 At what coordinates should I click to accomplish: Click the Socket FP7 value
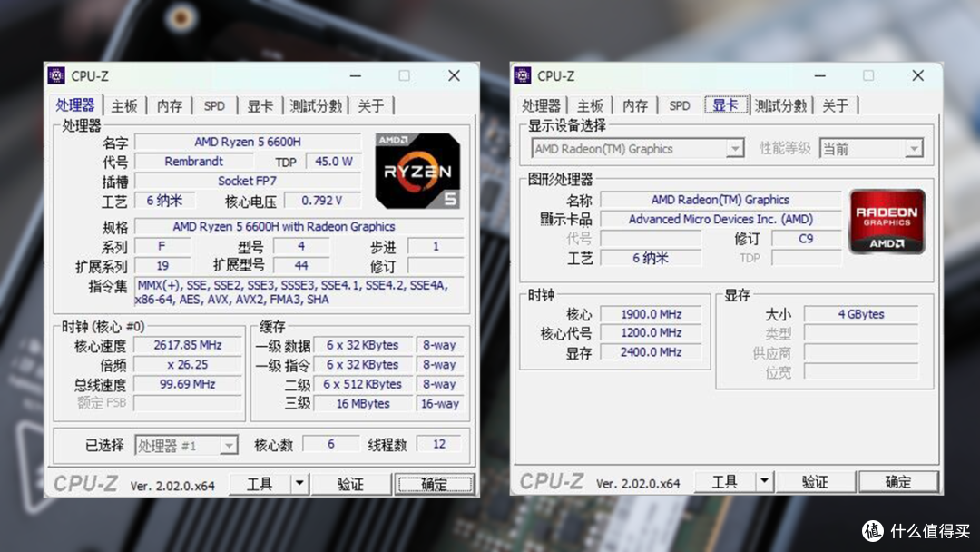[248, 181]
